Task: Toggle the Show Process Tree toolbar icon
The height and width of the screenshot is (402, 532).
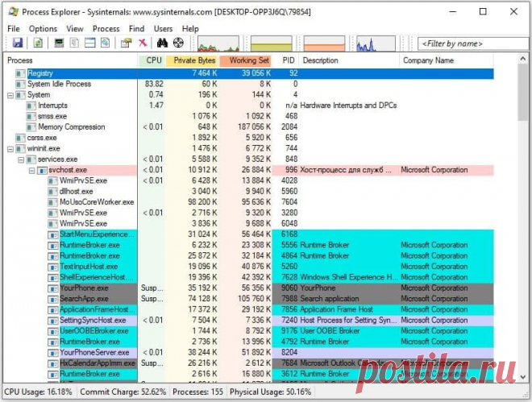Action: tap(74, 43)
